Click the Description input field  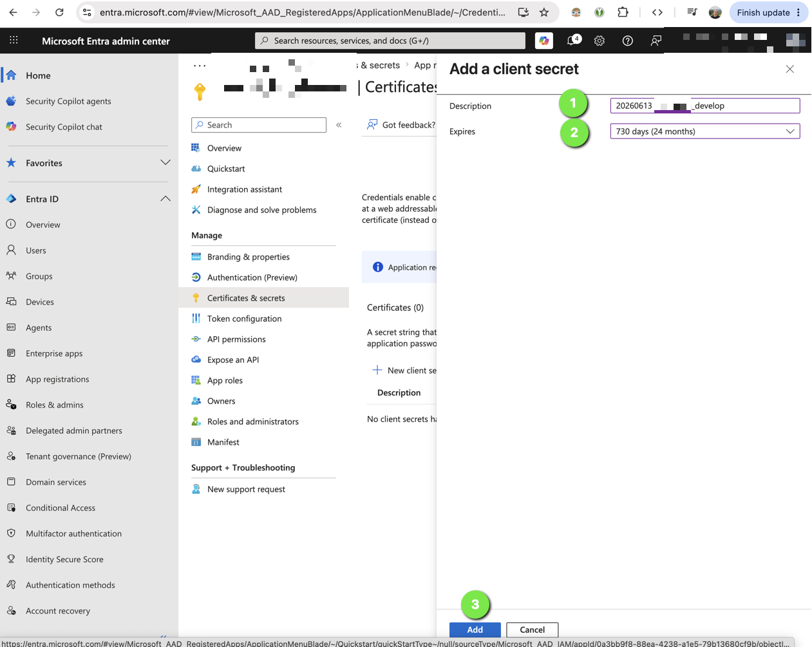705,106
